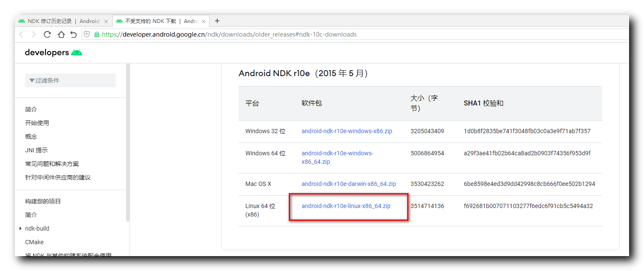The height and width of the screenshot is (271, 644).
Task: Open 简介 under 构建您的项目
Action: 31,215
